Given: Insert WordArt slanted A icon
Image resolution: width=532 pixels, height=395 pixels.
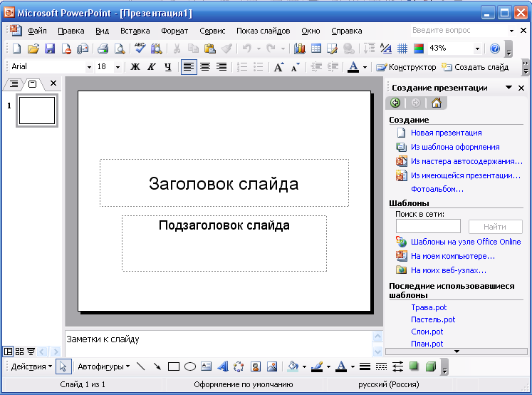Looking at the screenshot, I should [x=223, y=366].
